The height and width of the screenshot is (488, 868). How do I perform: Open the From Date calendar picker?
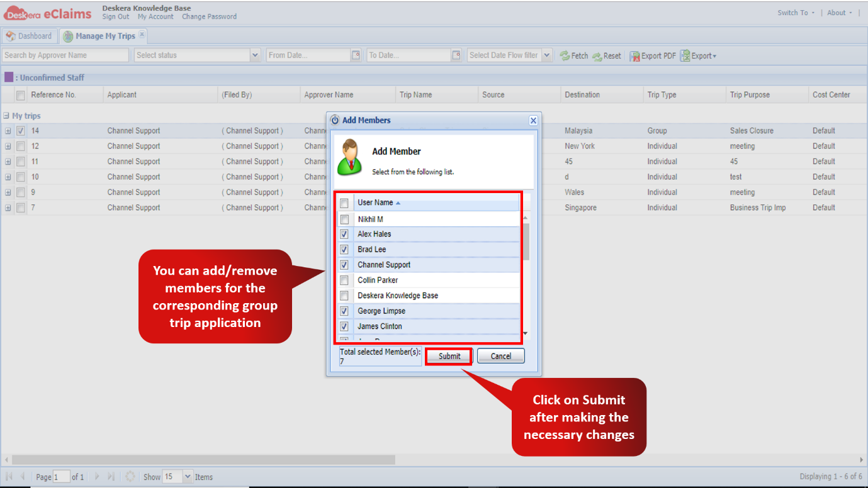(356, 55)
